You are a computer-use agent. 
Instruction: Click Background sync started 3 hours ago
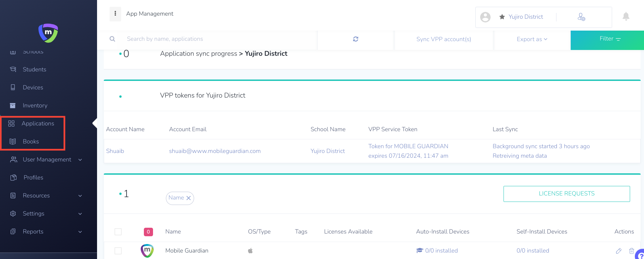click(x=541, y=146)
